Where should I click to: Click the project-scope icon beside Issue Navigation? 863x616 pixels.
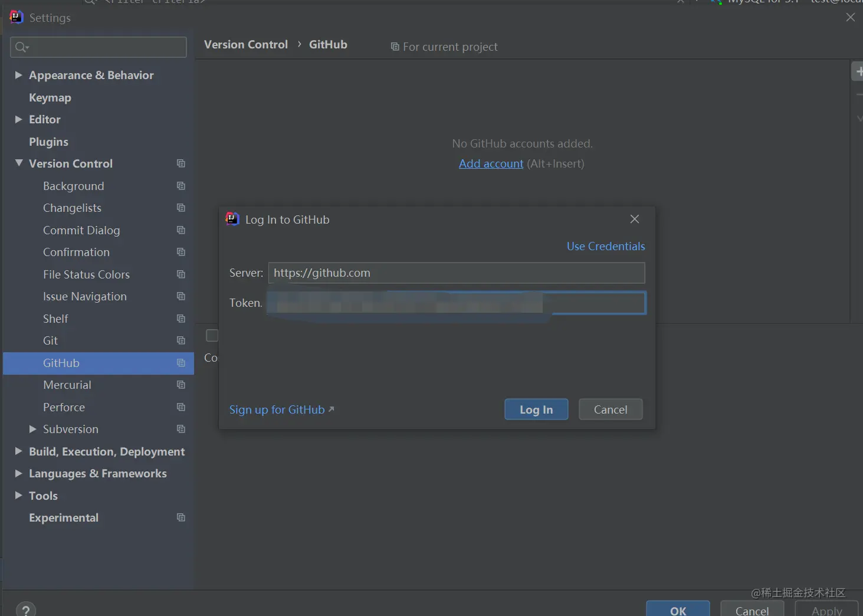(x=181, y=296)
